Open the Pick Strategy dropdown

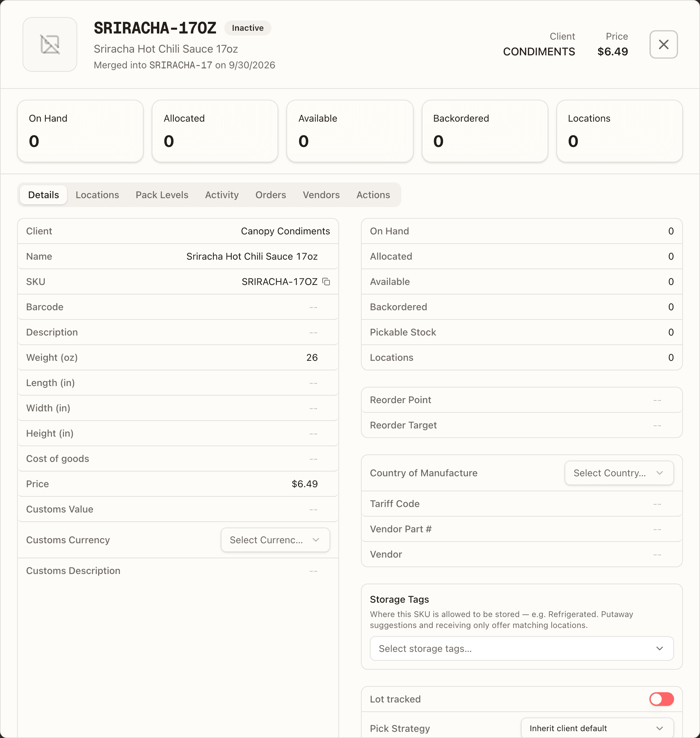(x=597, y=728)
